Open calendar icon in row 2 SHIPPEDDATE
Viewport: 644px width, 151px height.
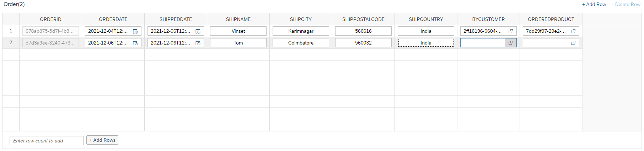click(x=198, y=43)
